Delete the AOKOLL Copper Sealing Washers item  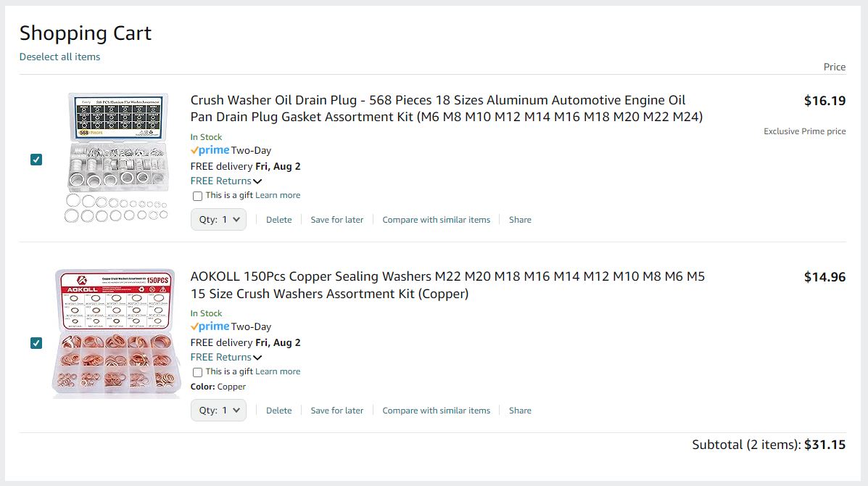point(278,410)
